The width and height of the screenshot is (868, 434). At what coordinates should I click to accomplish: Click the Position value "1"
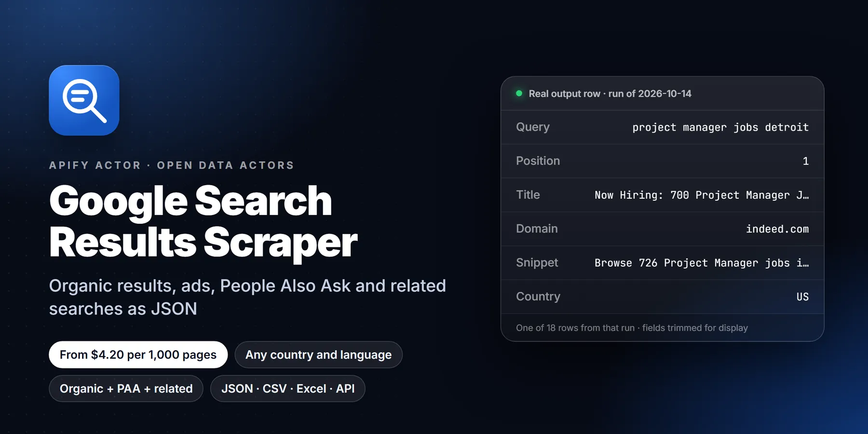tap(805, 161)
